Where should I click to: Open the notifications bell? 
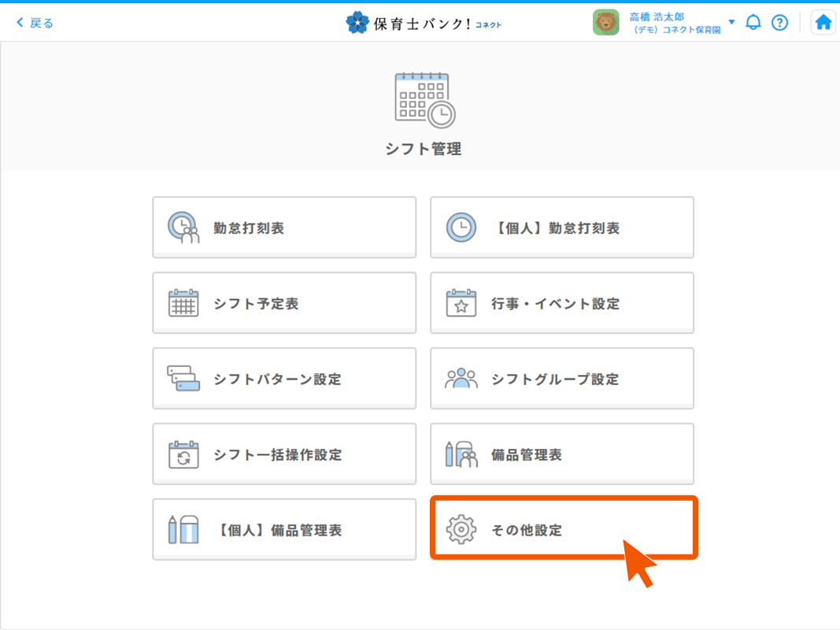[753, 22]
